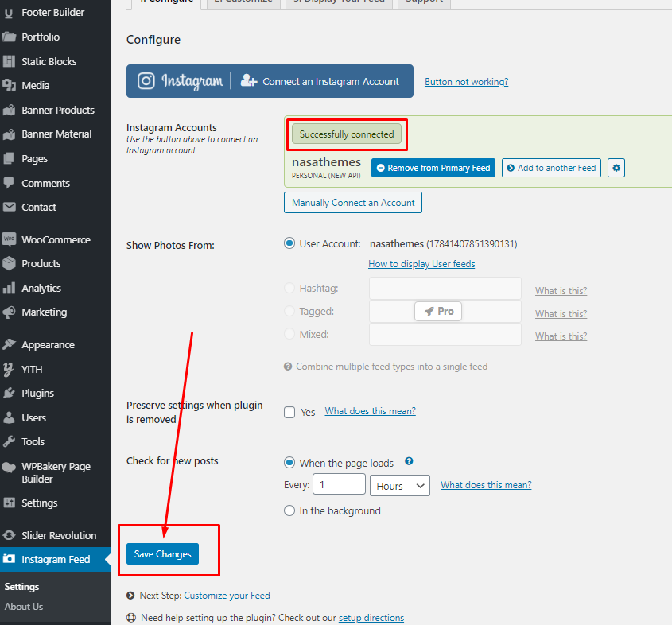Open Instagram Feed Settings submenu
Screen dimensions: 672x625
click(x=21, y=587)
